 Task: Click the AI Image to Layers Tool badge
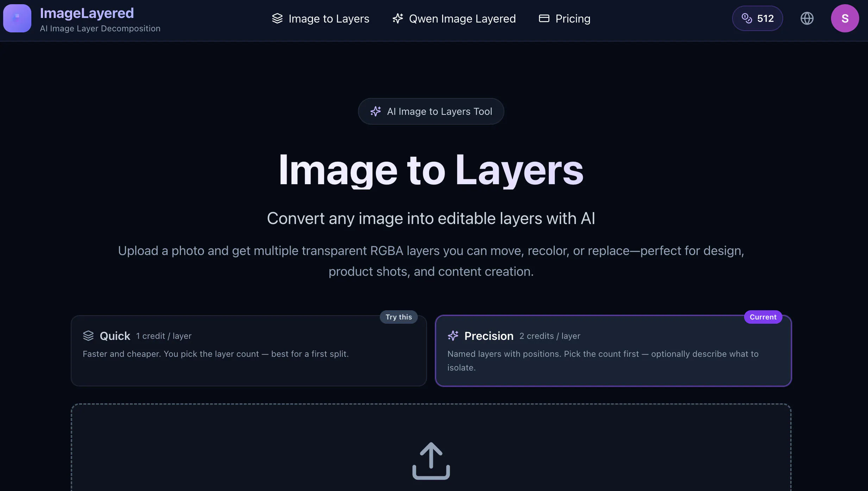[431, 111]
